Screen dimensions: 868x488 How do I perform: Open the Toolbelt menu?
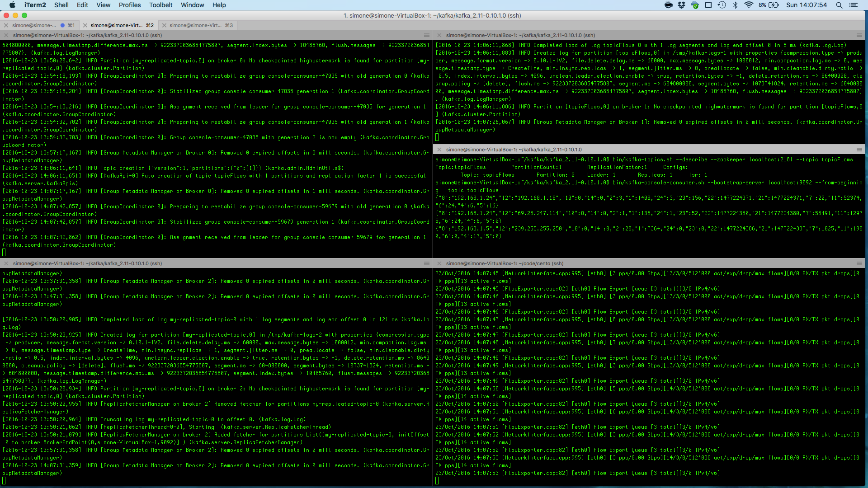[161, 5]
